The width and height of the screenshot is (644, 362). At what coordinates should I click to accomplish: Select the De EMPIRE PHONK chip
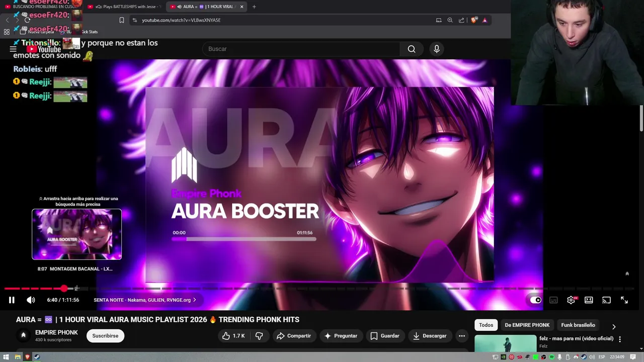tap(527, 325)
